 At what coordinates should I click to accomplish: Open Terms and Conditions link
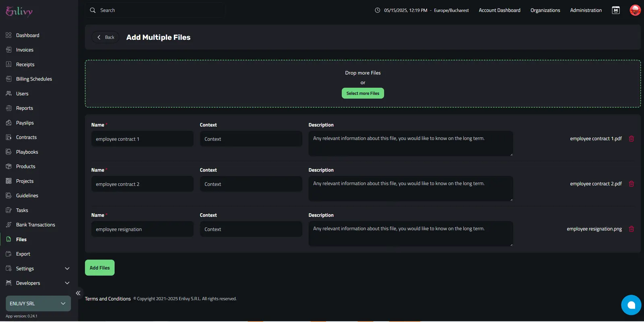(108, 299)
